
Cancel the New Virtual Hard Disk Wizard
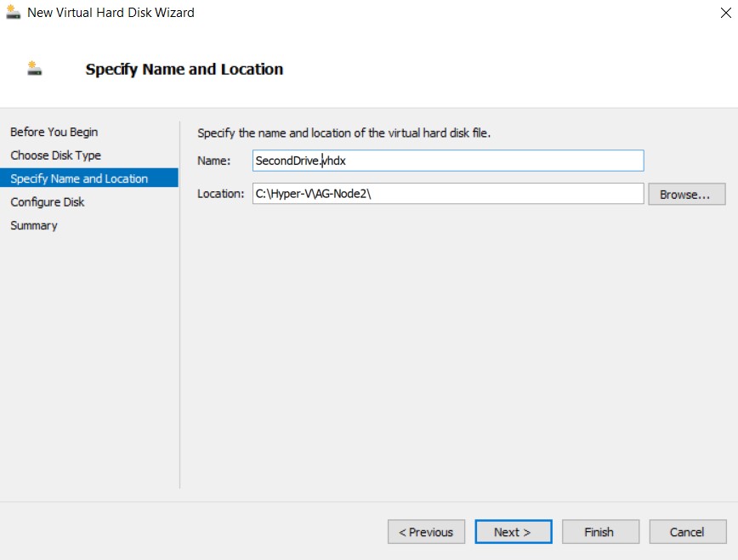click(x=687, y=531)
